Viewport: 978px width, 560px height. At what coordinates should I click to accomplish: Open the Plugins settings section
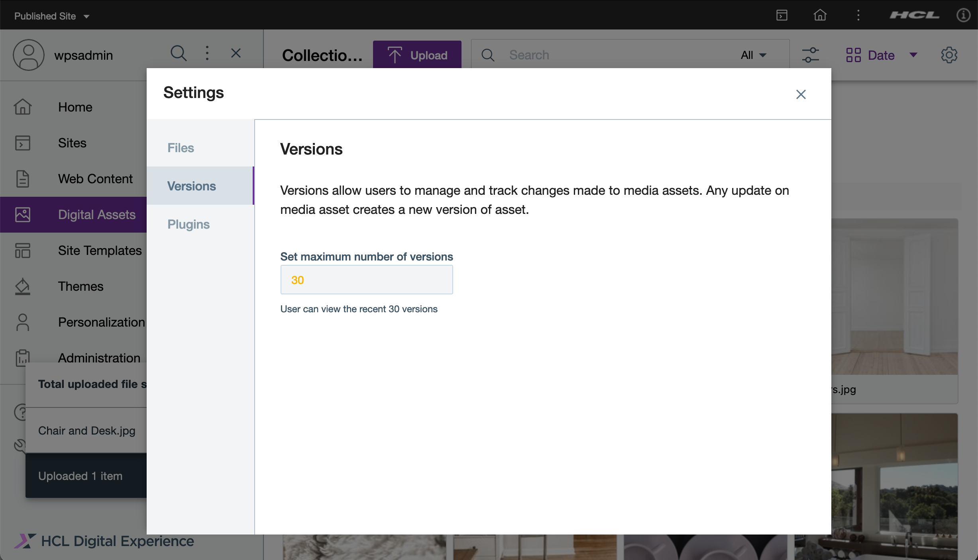coord(188,223)
